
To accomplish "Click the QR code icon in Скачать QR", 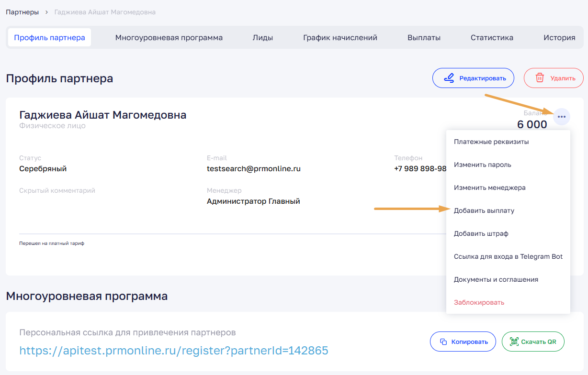I will [514, 342].
